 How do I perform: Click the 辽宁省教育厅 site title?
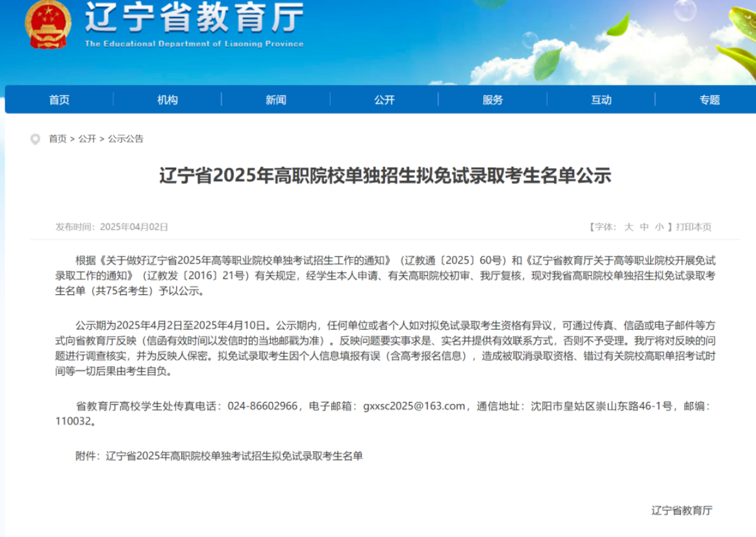point(194,18)
